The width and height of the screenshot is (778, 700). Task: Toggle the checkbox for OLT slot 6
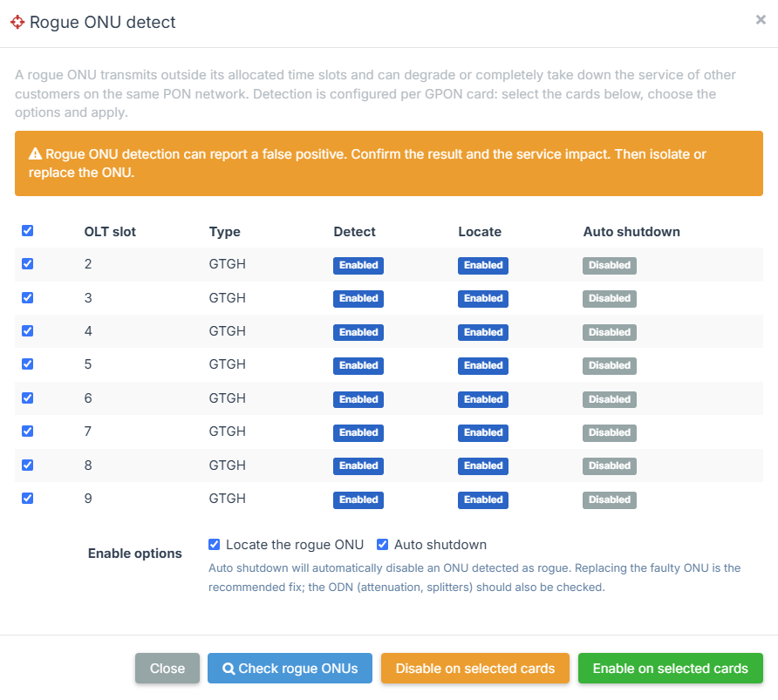(x=28, y=398)
